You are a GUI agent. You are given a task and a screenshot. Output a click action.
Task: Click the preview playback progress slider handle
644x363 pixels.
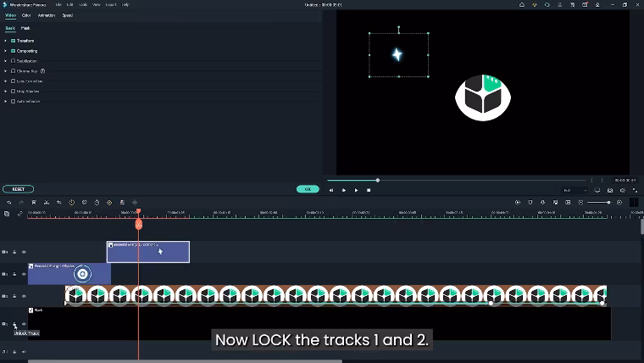[x=377, y=180]
